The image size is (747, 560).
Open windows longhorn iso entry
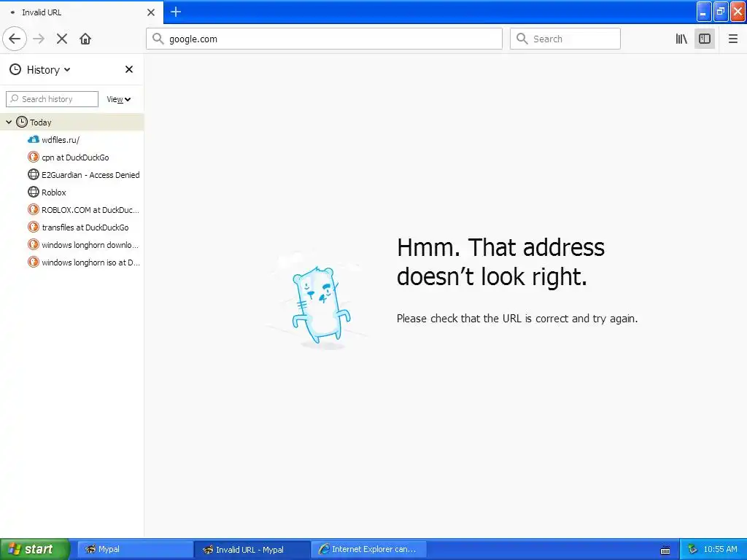point(72,262)
